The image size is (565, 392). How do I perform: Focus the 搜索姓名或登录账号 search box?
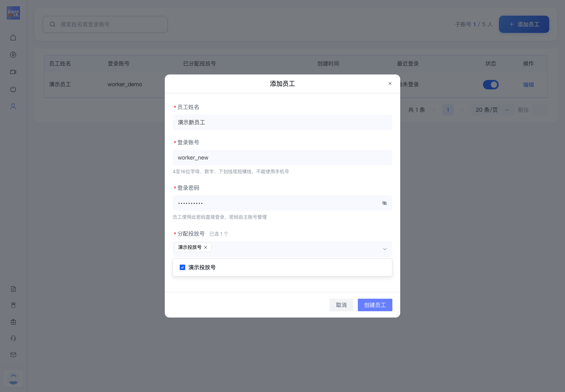[x=105, y=24]
